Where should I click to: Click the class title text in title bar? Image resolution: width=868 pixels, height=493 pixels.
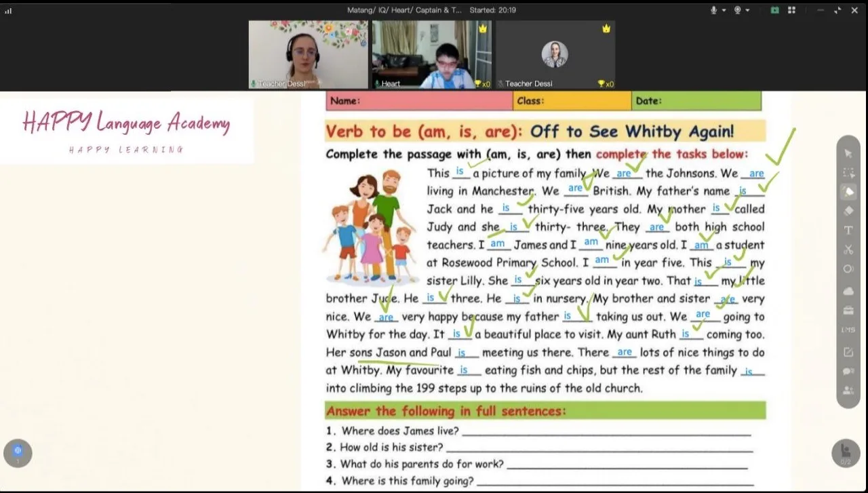(405, 10)
